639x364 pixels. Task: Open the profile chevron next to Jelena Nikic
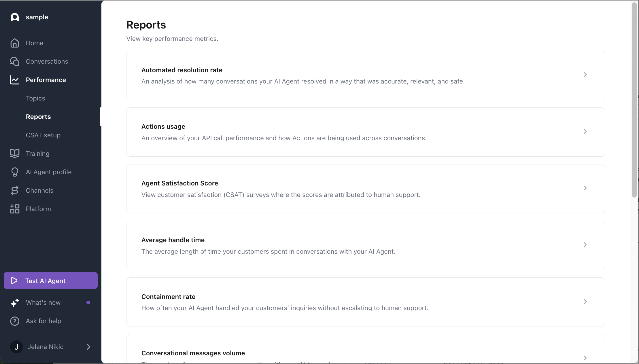[x=88, y=347]
